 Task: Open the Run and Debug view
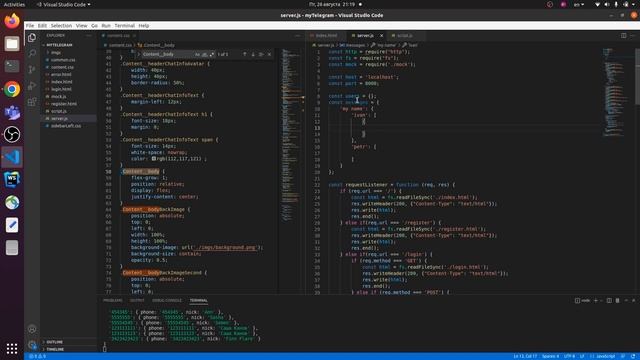32,86
